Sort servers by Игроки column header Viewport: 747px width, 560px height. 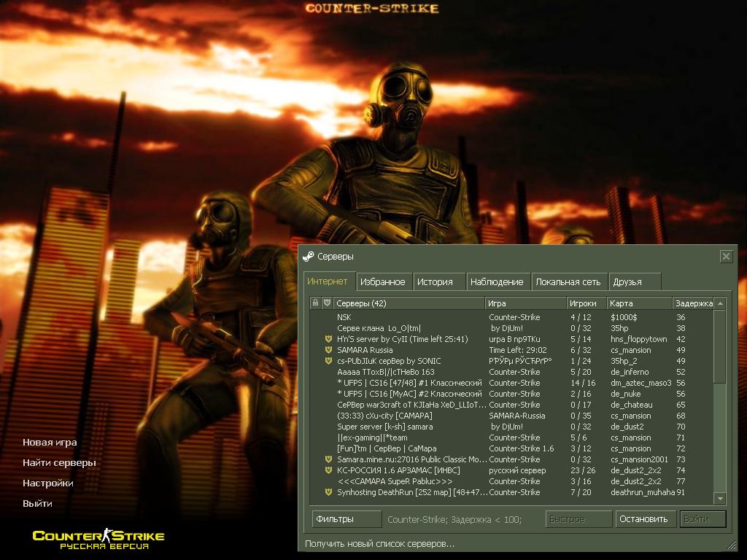[586, 303]
